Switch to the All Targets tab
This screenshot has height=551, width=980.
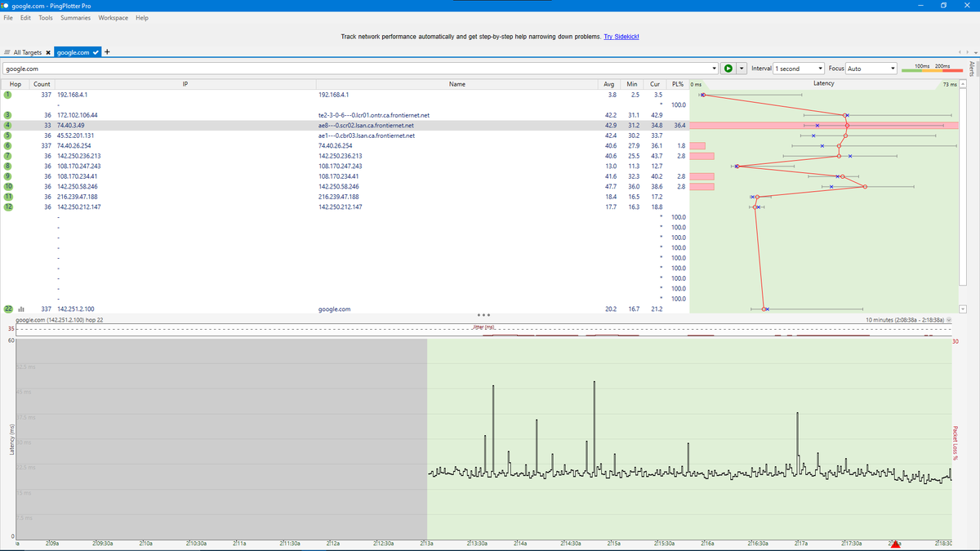(x=27, y=52)
